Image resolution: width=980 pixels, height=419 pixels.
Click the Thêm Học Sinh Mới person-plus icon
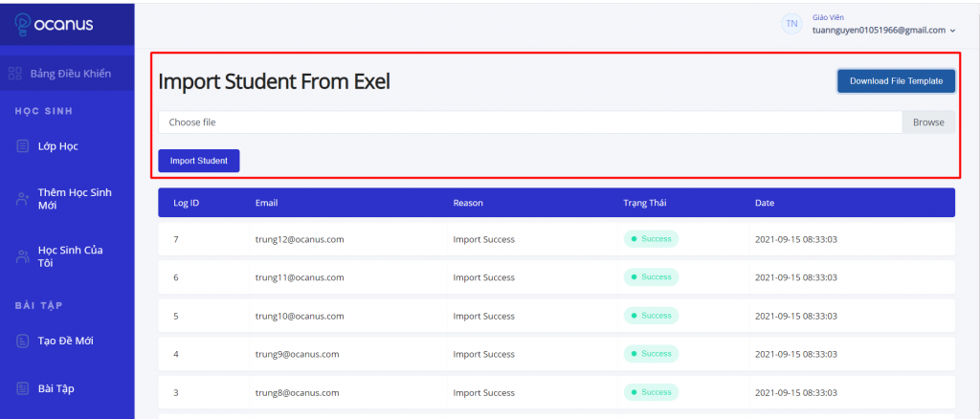tap(23, 199)
